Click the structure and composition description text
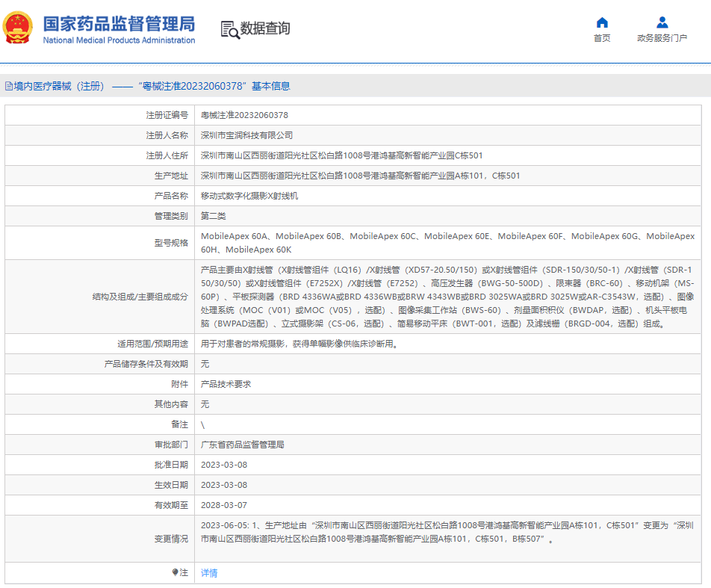Screen dimensions: 711x588 [x=447, y=297]
